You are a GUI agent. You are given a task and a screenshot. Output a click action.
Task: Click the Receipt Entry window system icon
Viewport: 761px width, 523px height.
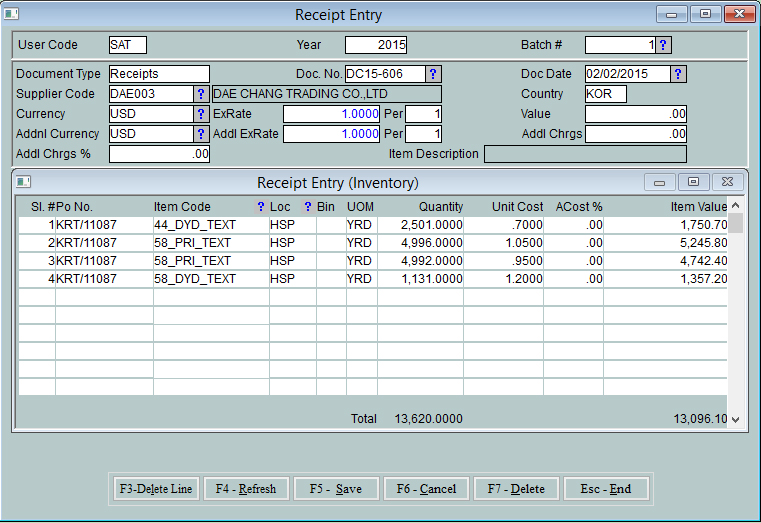point(12,15)
